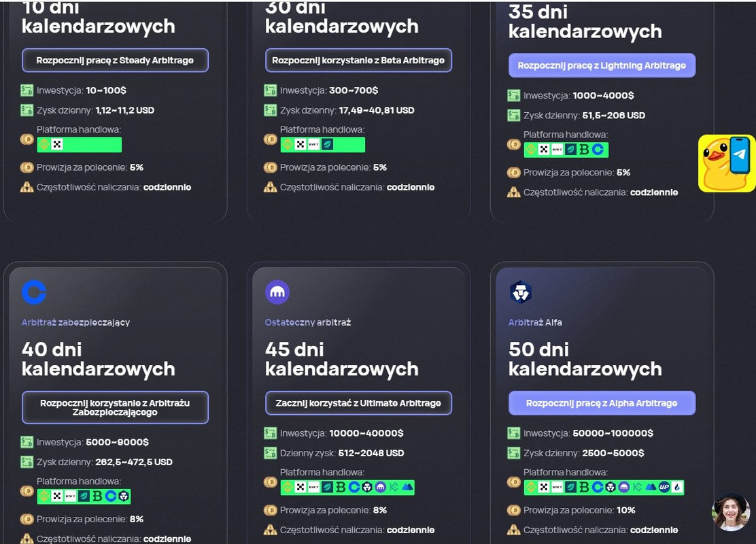
Task: Open the live support chat avatar
Action: [x=731, y=512]
